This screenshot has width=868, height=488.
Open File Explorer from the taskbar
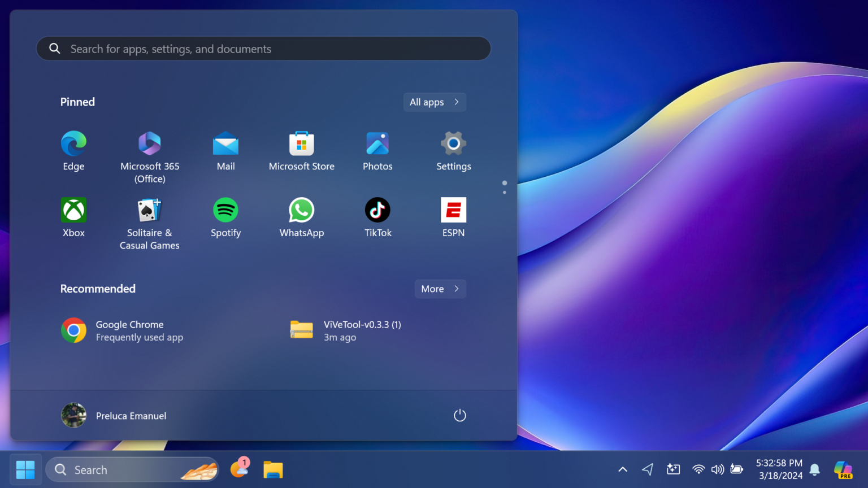273,469
